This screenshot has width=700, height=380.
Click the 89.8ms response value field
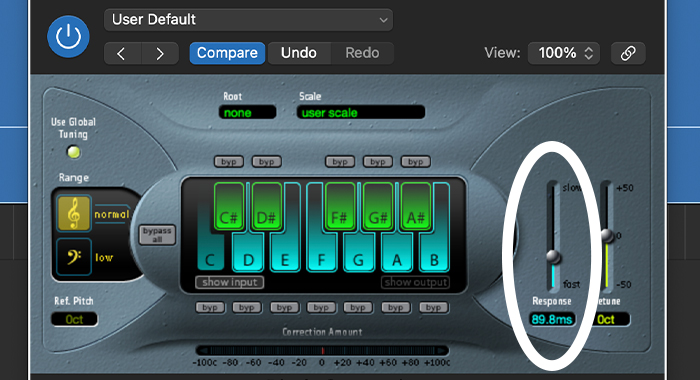pos(552,319)
